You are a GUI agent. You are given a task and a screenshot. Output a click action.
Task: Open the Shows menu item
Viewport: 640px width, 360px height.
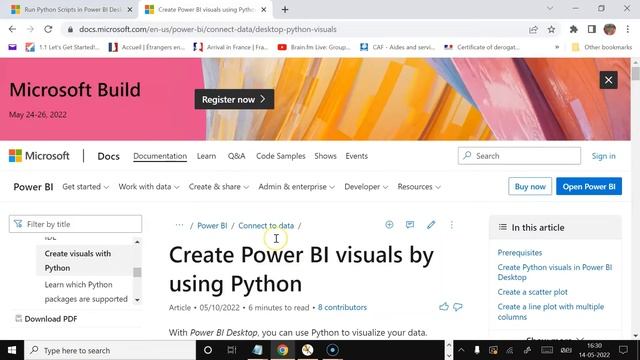(x=325, y=156)
